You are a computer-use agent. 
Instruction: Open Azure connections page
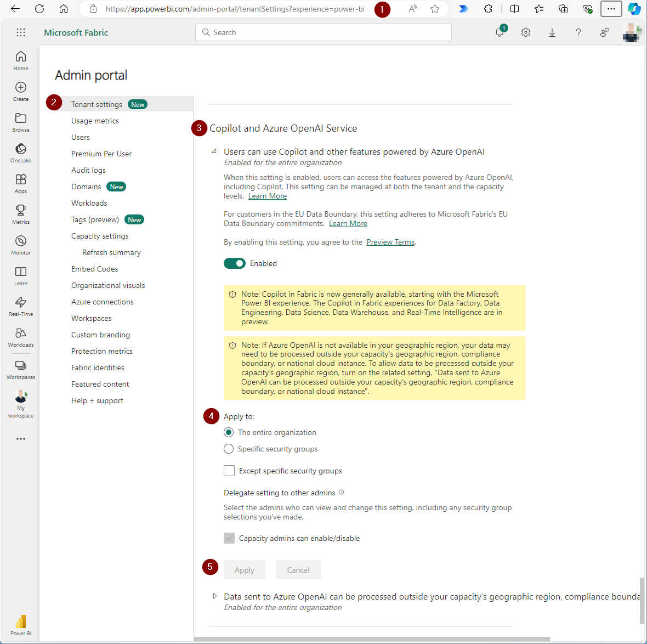pos(103,302)
